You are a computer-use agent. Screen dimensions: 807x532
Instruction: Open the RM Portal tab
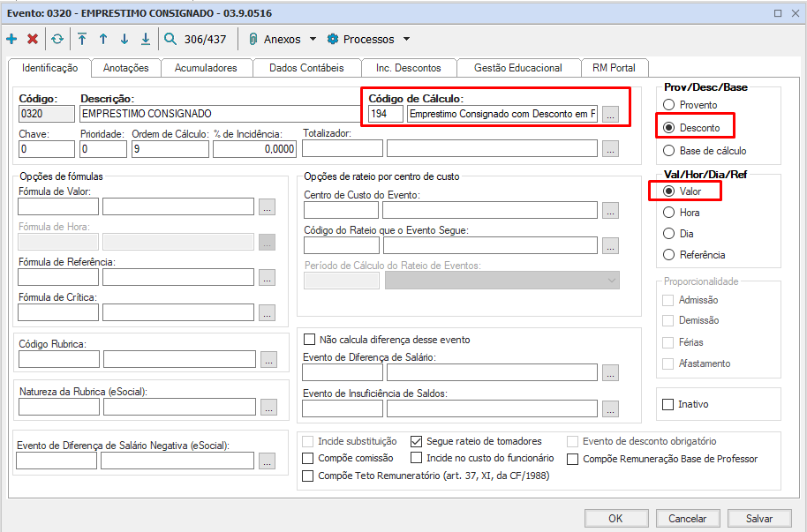click(x=614, y=68)
